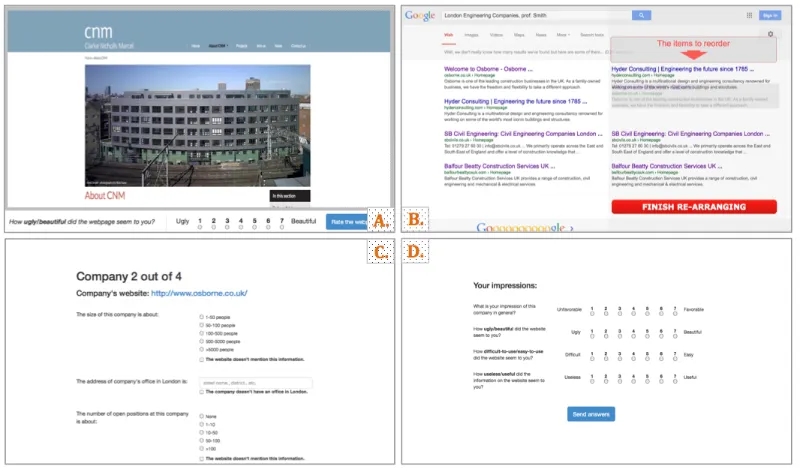
Task: Select 5 on the Useless-Useful scale
Action: click(x=648, y=382)
